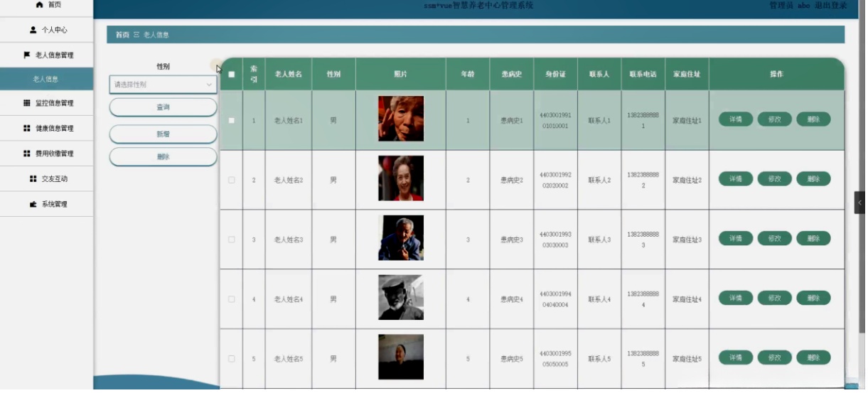This screenshot has height=393, width=868.
Task: Toggle the select-all checkbox in table header
Action: 232,74
